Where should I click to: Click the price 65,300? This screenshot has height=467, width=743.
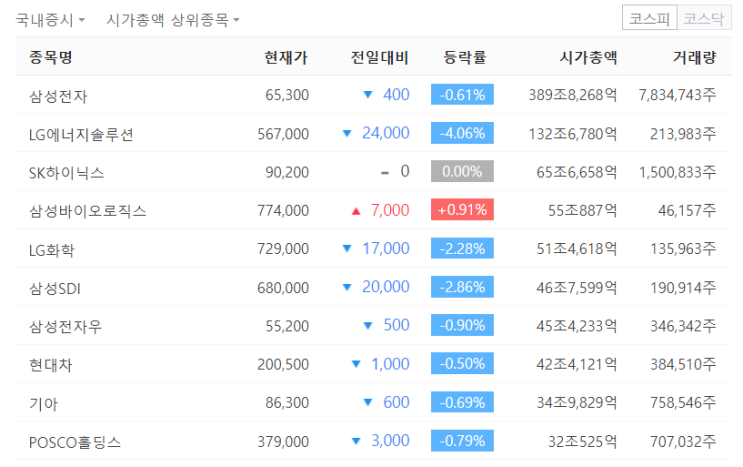pyautogui.click(x=287, y=95)
